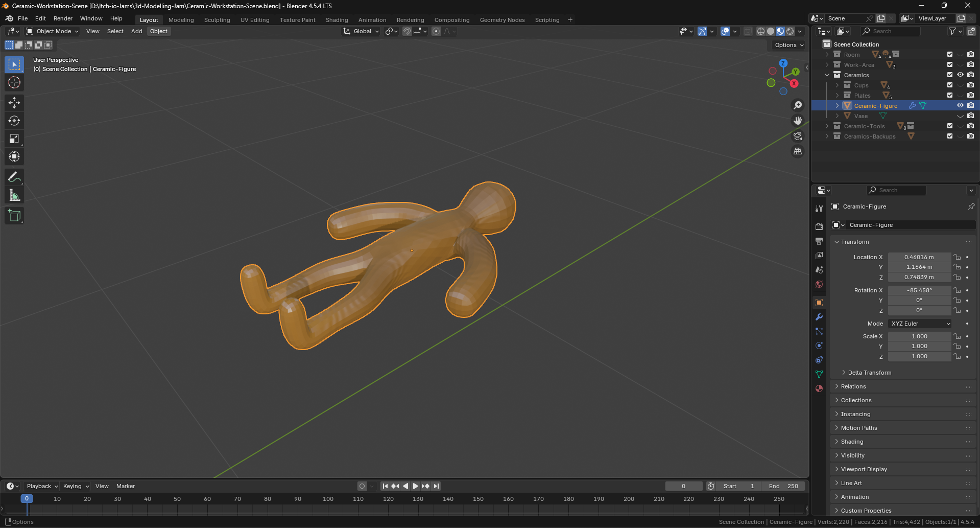This screenshot has height=528, width=980.
Task: Click the viewport Options button
Action: (788, 45)
